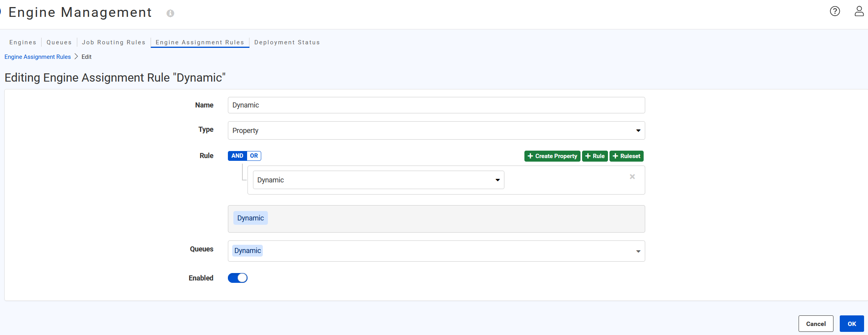Select the AND rule operator

coord(237,156)
